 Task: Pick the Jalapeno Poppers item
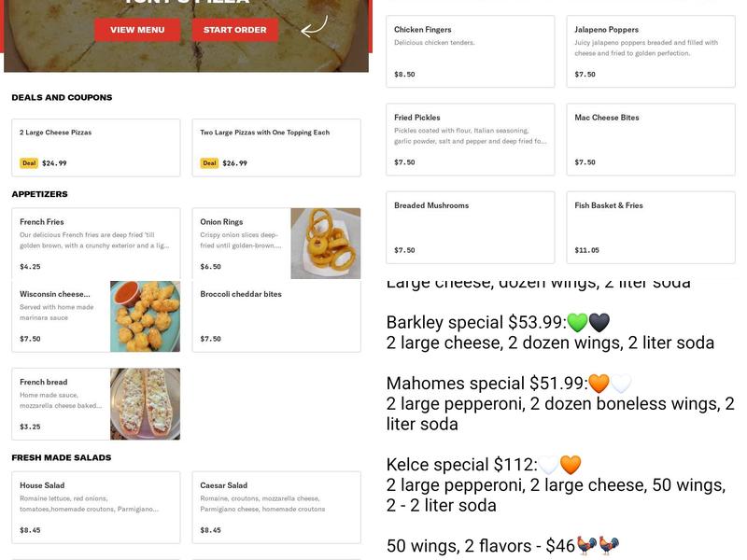click(650, 51)
